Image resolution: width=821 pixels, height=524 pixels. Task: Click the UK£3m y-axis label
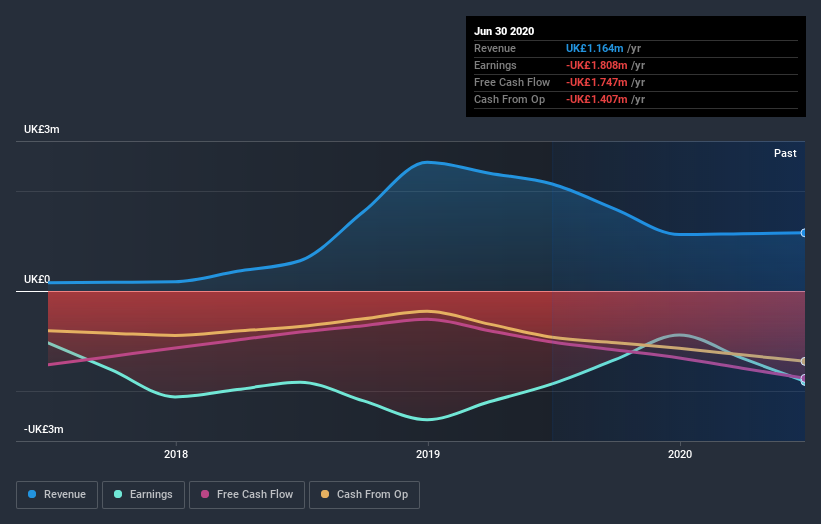(x=41, y=129)
